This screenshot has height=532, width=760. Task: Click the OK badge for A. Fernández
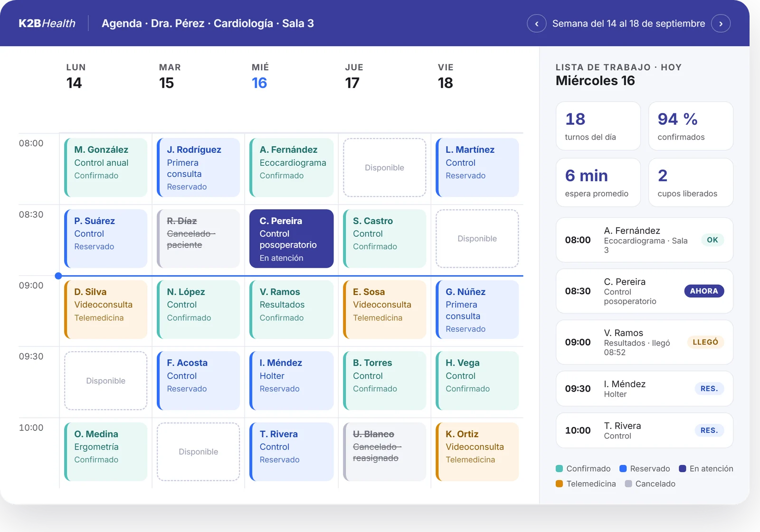pos(712,240)
